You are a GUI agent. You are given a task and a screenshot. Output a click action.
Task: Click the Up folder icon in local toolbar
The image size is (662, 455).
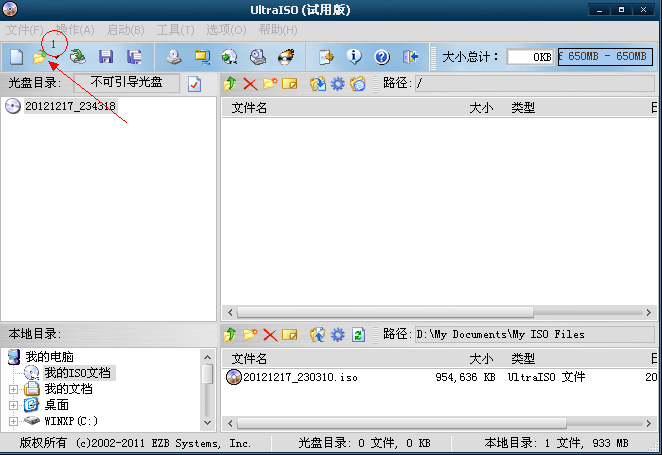pos(230,335)
